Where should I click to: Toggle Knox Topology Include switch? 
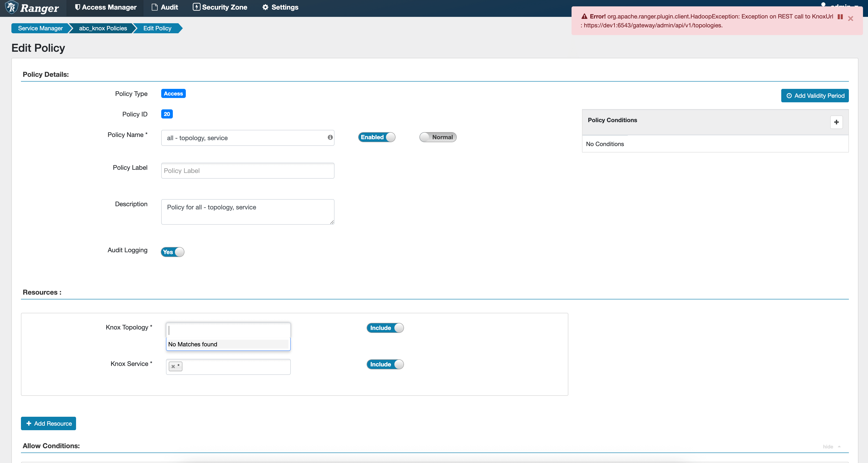(x=385, y=328)
